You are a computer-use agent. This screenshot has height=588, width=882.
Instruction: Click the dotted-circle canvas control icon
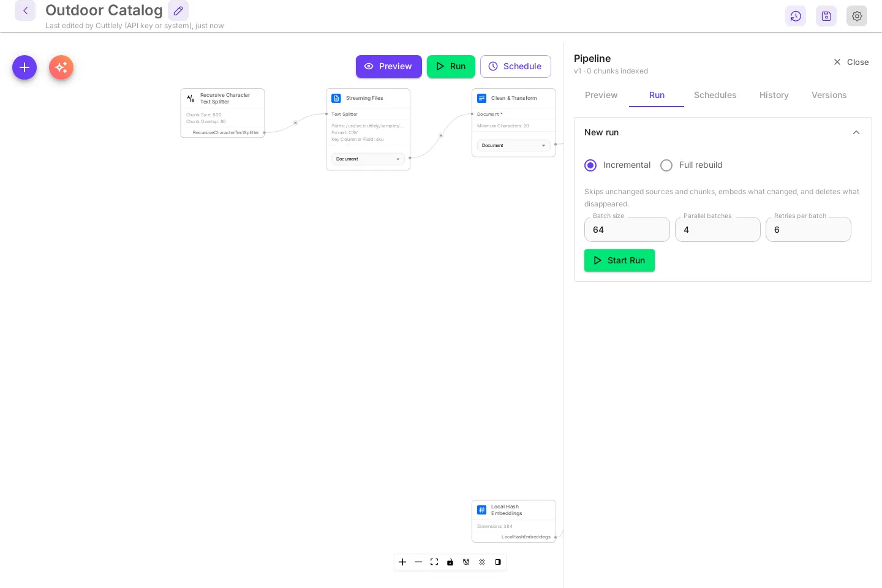pos(482,562)
